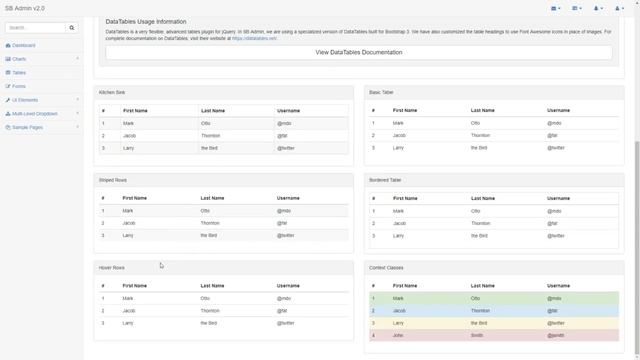The image size is (640, 360).
Task: Open the user profile dropdown in navbar
Action: tap(620, 8)
